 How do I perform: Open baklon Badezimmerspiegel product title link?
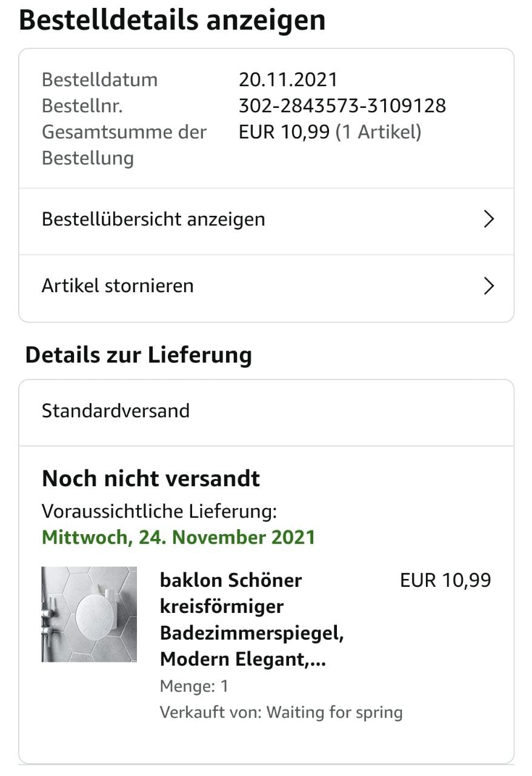pos(251,620)
